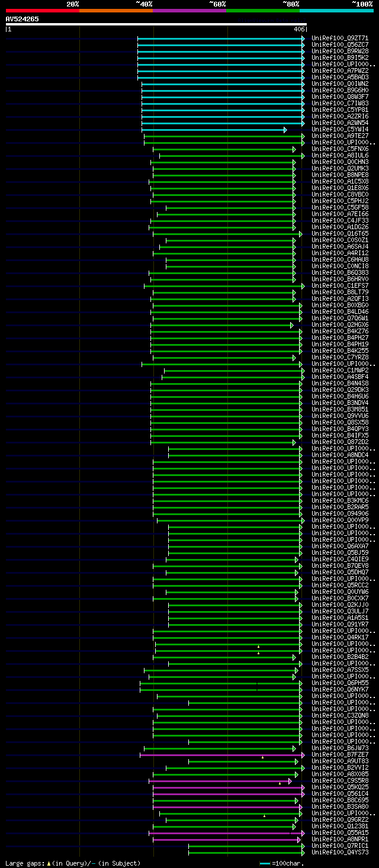
Task: Select the query label AV524265
Action: 23,19
